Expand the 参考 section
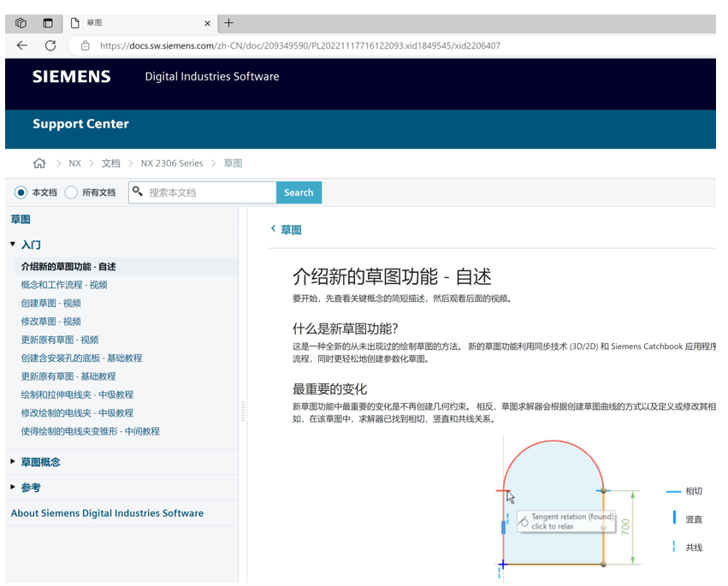The width and height of the screenshot is (728, 586). 13,488
